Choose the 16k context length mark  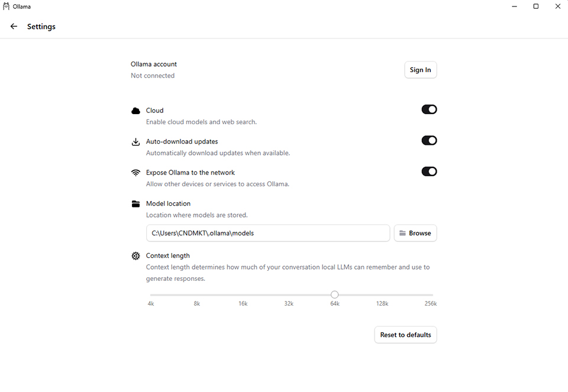[243, 294]
